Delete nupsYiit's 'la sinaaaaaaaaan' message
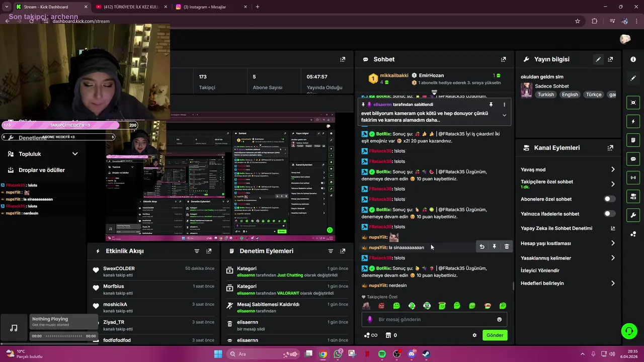644x362 pixels. (507, 246)
